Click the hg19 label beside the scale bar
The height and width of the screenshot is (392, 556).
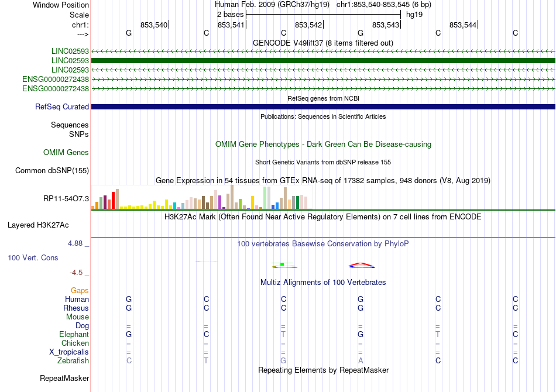tap(414, 15)
